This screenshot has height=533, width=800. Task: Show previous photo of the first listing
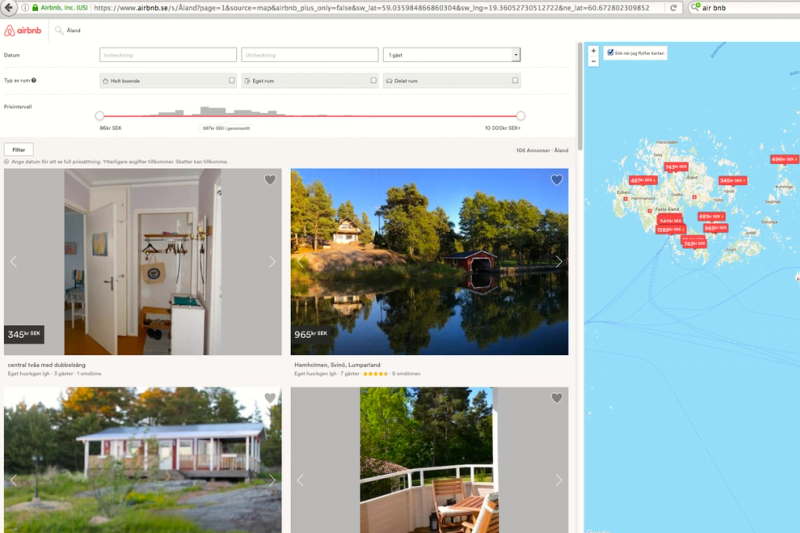(14, 262)
